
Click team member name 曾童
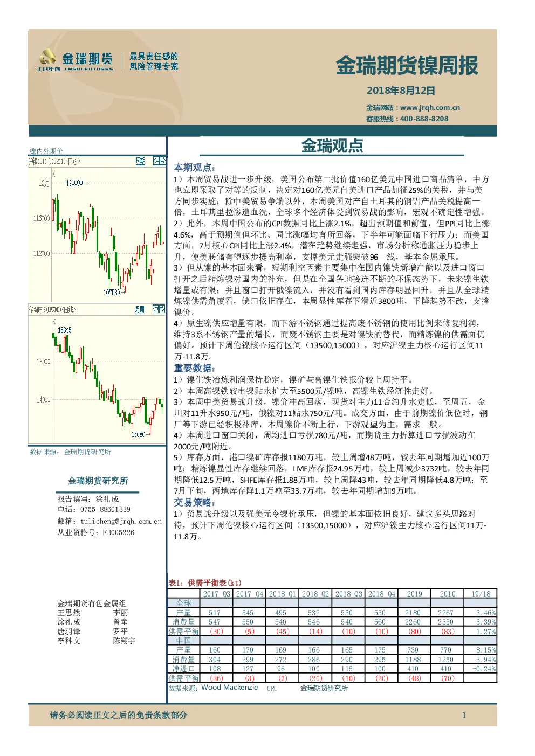point(120,622)
